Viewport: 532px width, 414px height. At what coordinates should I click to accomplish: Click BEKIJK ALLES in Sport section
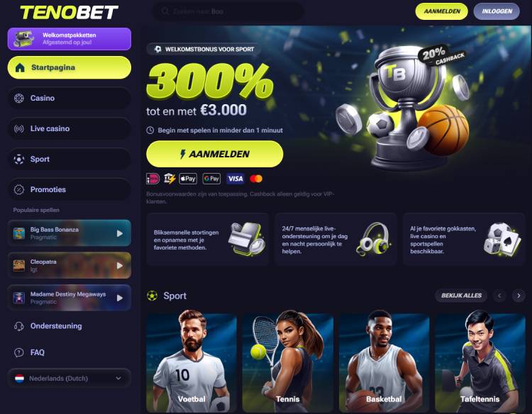[461, 296]
